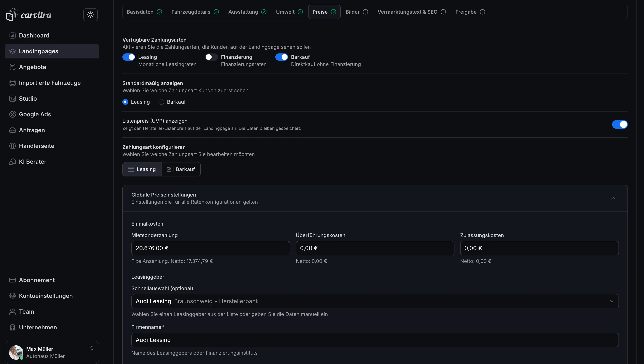The height and width of the screenshot is (364, 644).
Task: Open the Freigabe tab
Action: (470, 12)
